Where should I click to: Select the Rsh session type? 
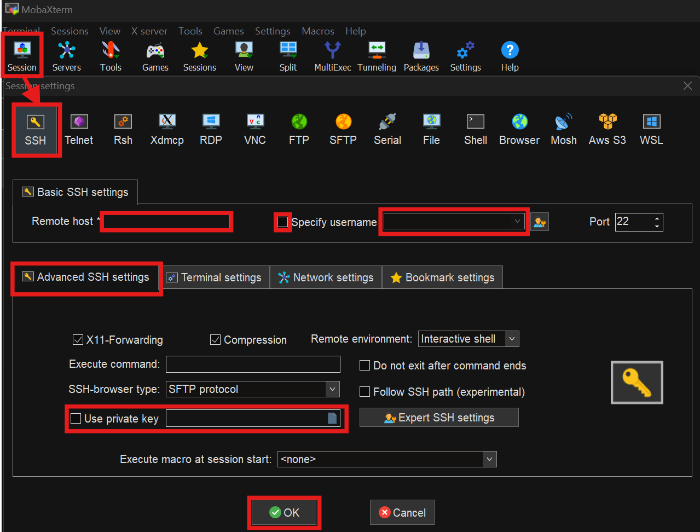pos(123,129)
